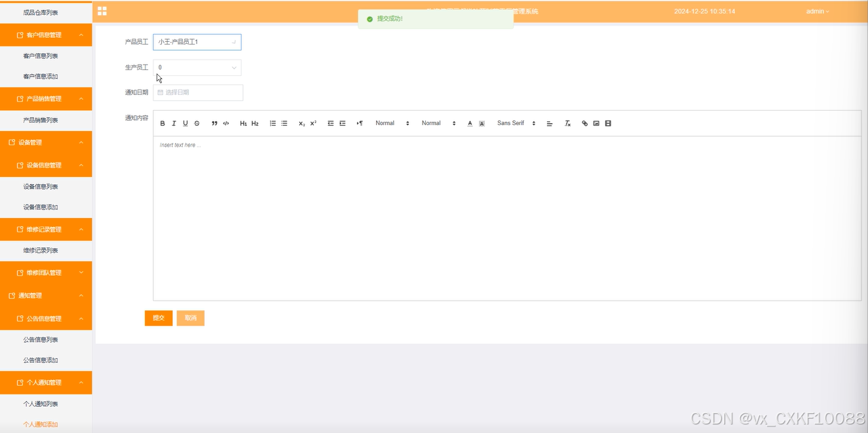
Task: Collapse the 维修记录管理 menu
Action: [46, 229]
